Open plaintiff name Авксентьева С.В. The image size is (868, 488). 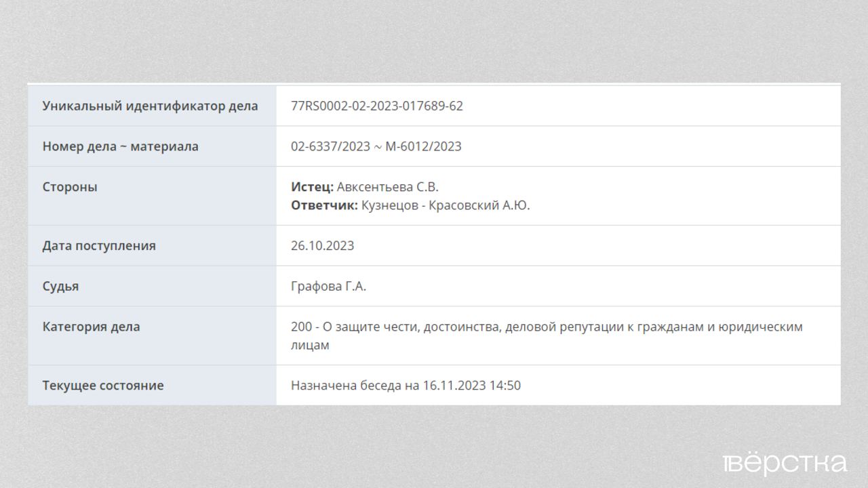click(388, 187)
